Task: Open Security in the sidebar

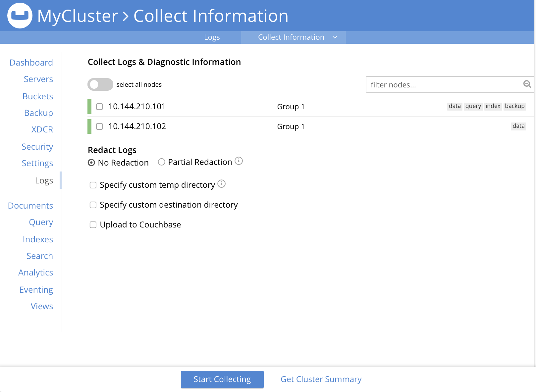Action: point(37,147)
